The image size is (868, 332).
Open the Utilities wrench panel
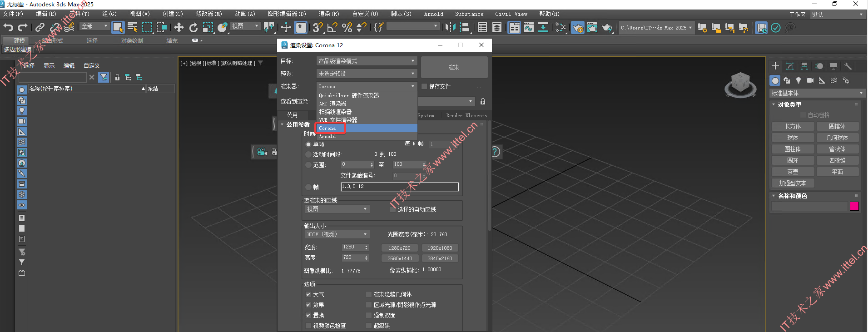tap(848, 66)
